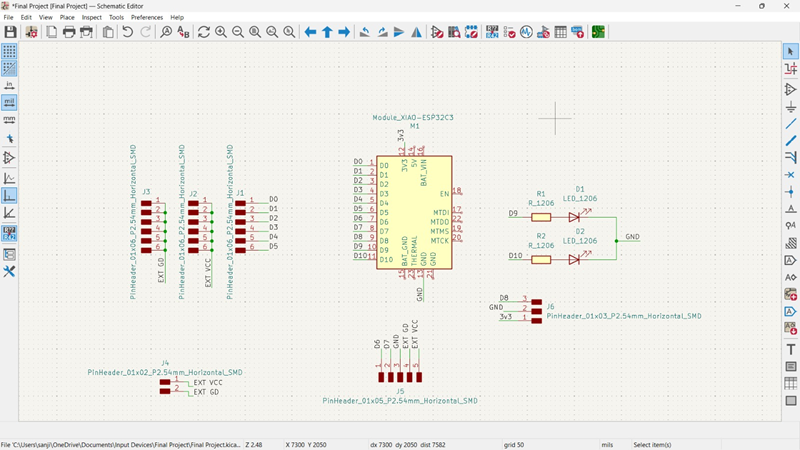Select the yellow XIAO-ESP32C3 module body
Viewport: 800px width, 450px height.
(414, 212)
